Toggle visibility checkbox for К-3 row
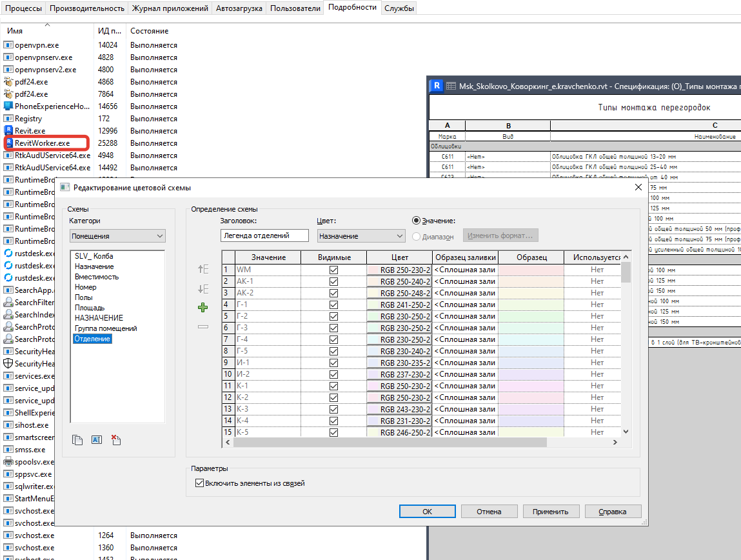This screenshot has width=741, height=560. point(333,409)
